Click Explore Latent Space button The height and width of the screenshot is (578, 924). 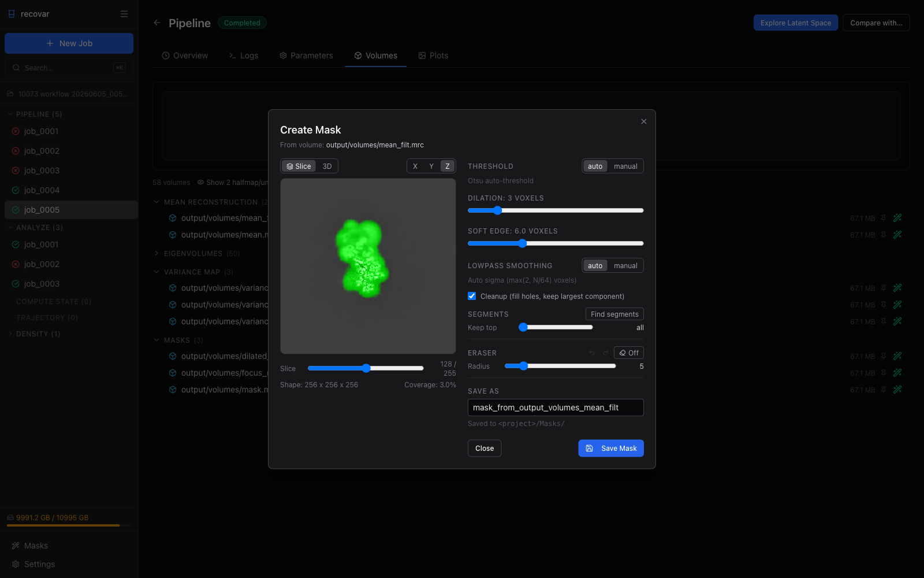point(796,23)
